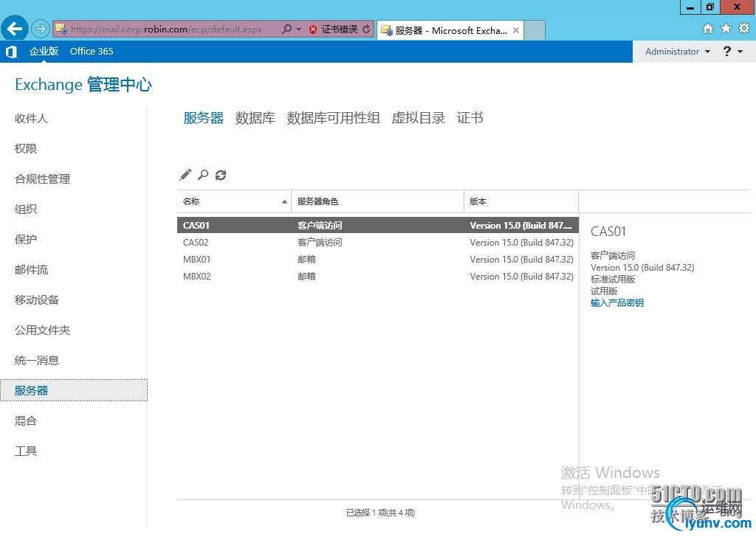Select the MBX02 server row
The image size is (756, 537).
(x=377, y=277)
